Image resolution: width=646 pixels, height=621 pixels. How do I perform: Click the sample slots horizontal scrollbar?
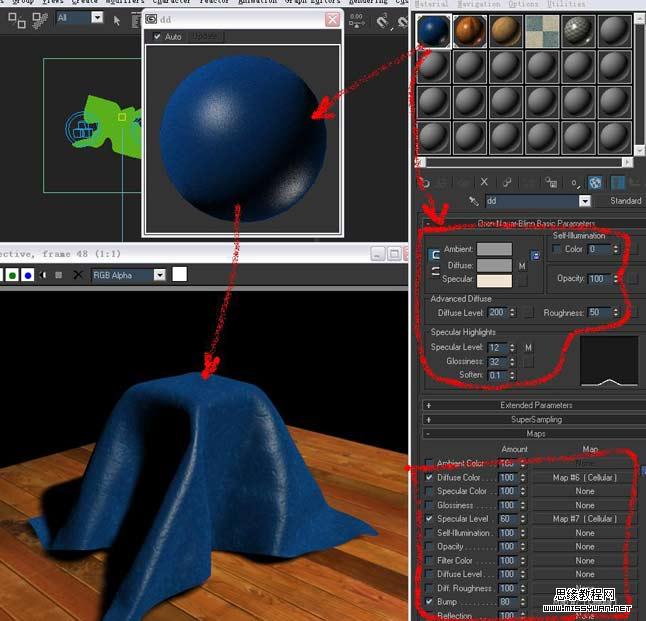(524, 163)
